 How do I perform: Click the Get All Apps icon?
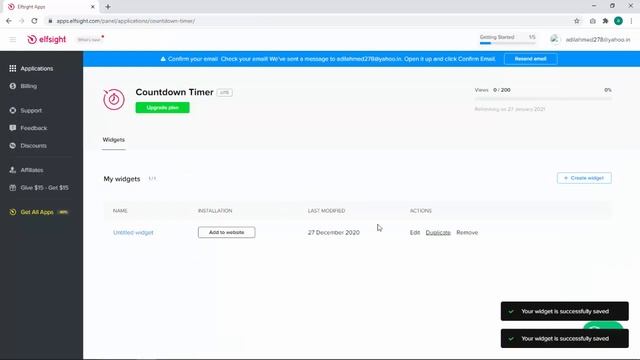tap(13, 212)
